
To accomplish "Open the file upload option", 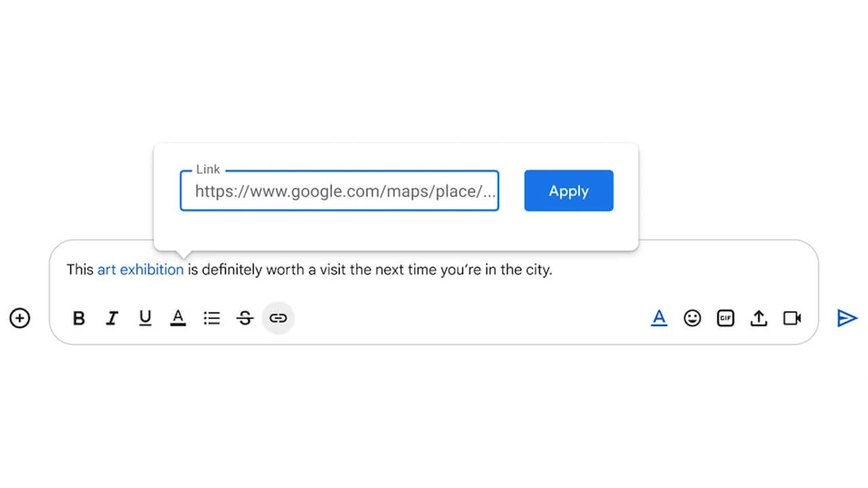I will point(758,318).
